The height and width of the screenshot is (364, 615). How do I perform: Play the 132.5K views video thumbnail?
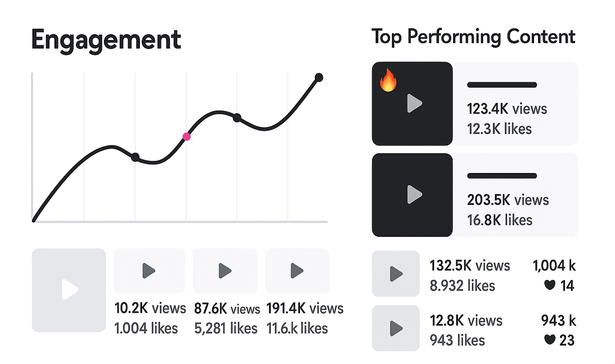(396, 274)
